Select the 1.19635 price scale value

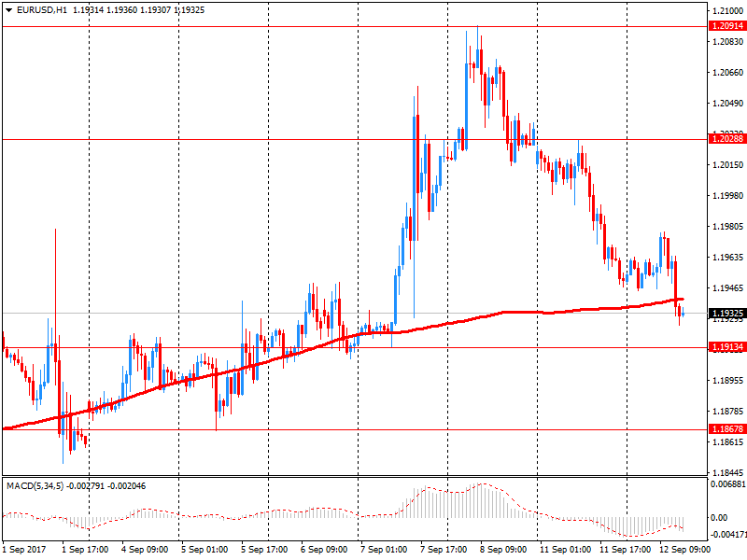[727, 258]
